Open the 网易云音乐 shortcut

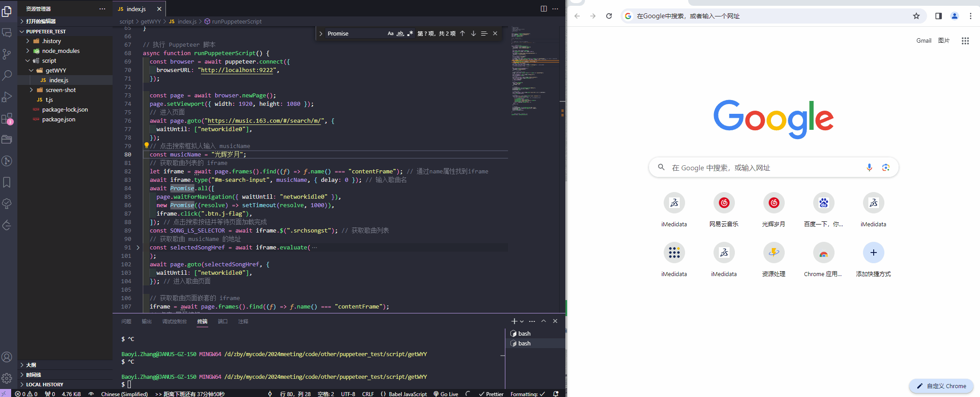pyautogui.click(x=724, y=210)
